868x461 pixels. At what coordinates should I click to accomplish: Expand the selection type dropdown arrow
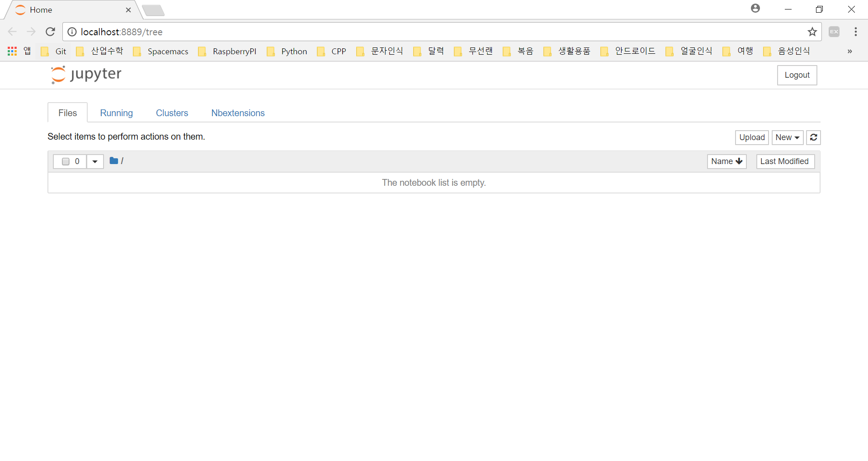[x=95, y=161]
